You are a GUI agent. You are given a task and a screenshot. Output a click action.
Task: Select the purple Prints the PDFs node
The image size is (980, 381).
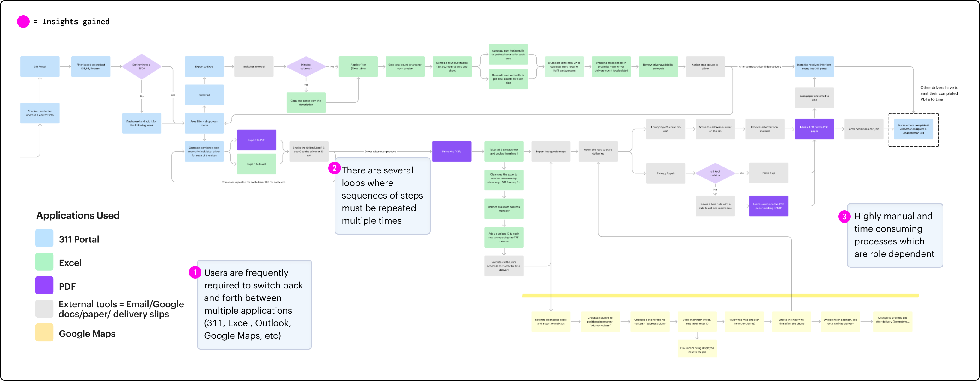[451, 151]
